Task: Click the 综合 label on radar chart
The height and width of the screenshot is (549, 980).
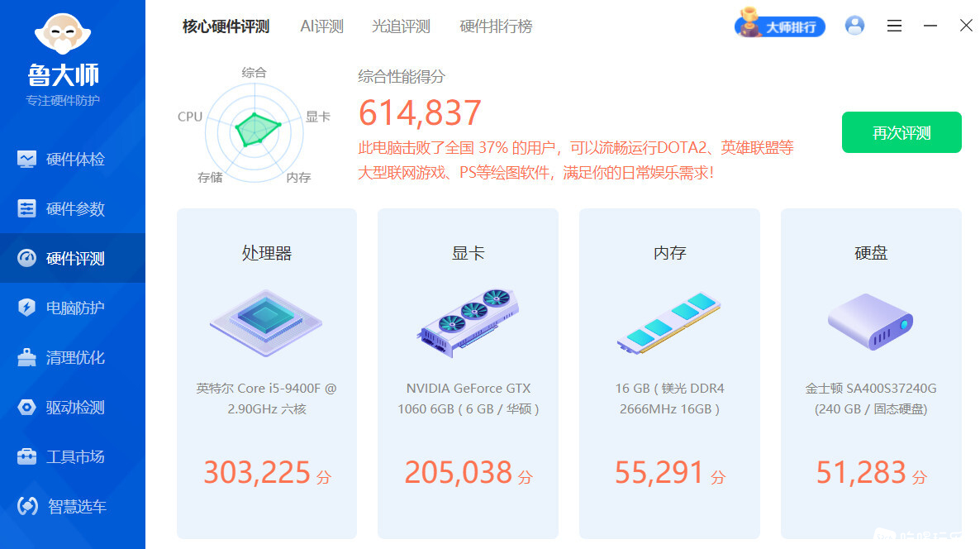Action: (x=255, y=73)
